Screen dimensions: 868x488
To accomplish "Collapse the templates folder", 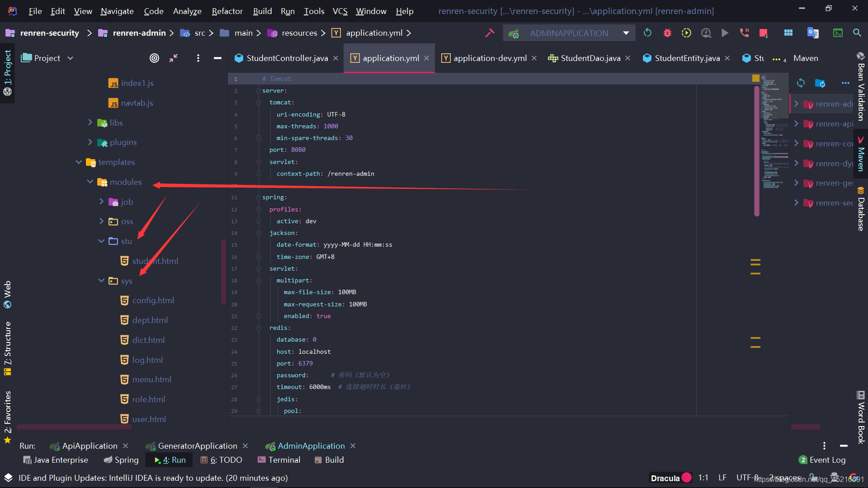I will tap(79, 162).
